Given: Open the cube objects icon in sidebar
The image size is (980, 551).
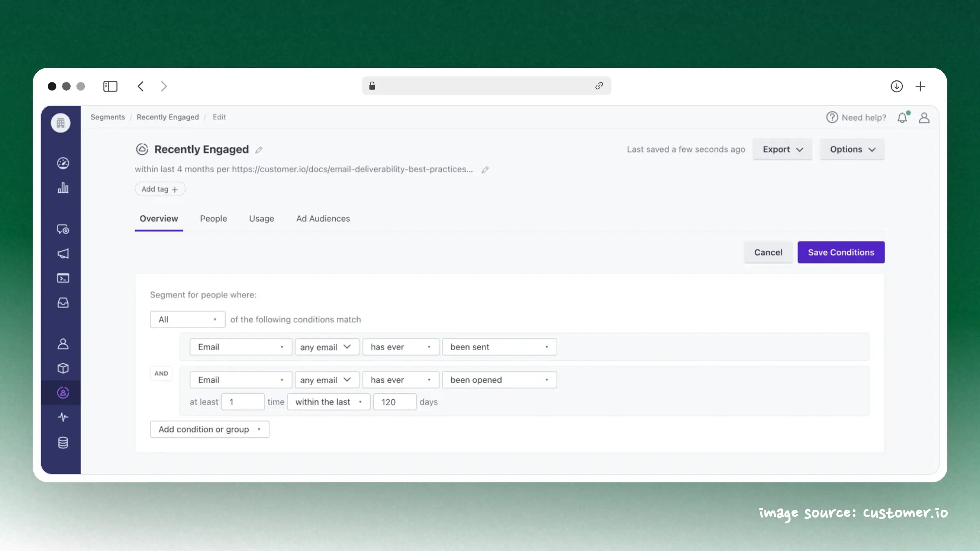Looking at the screenshot, I should 63,368.
